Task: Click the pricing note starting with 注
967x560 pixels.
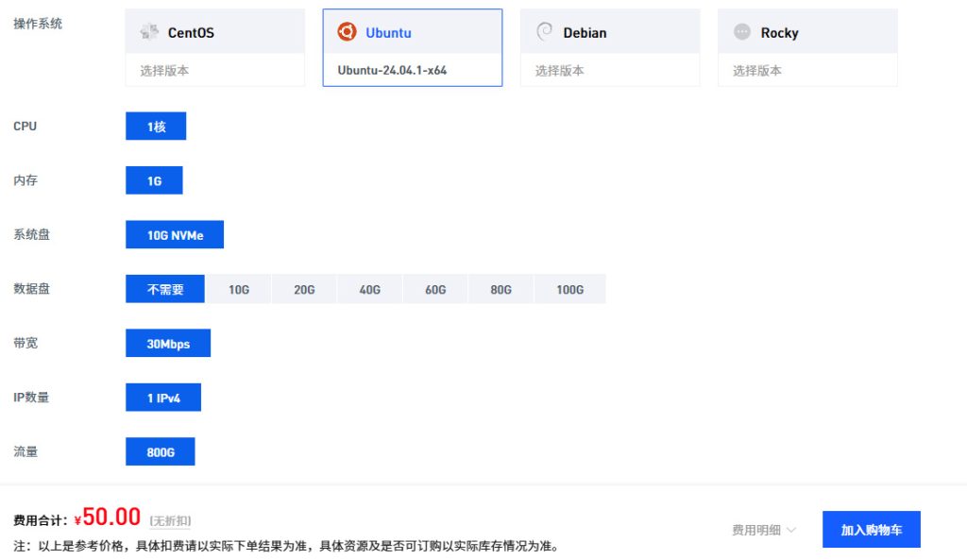Action: tap(287, 546)
